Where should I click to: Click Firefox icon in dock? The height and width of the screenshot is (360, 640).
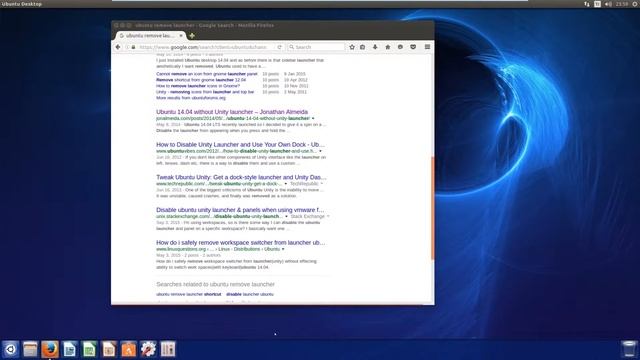50,349
